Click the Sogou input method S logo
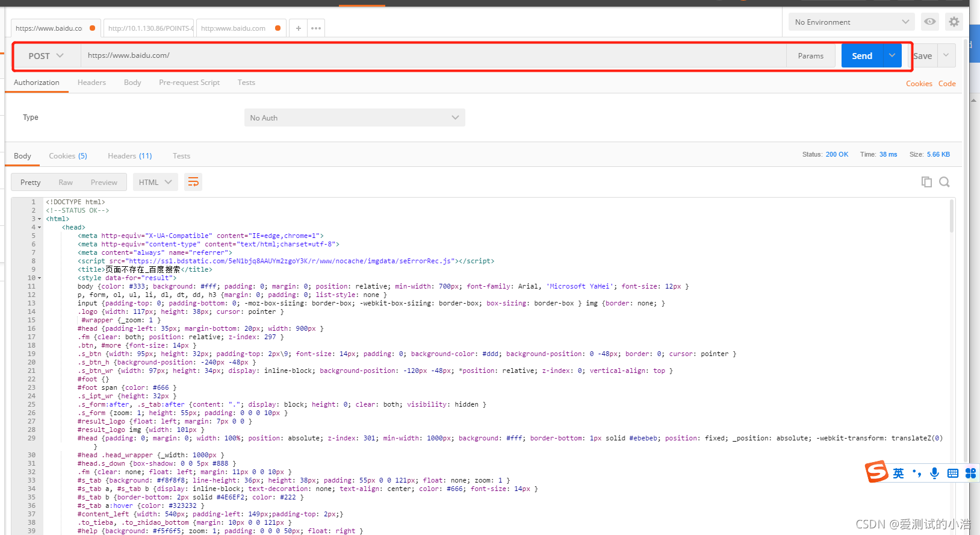Viewport: 980px width, 535px height. click(x=877, y=472)
